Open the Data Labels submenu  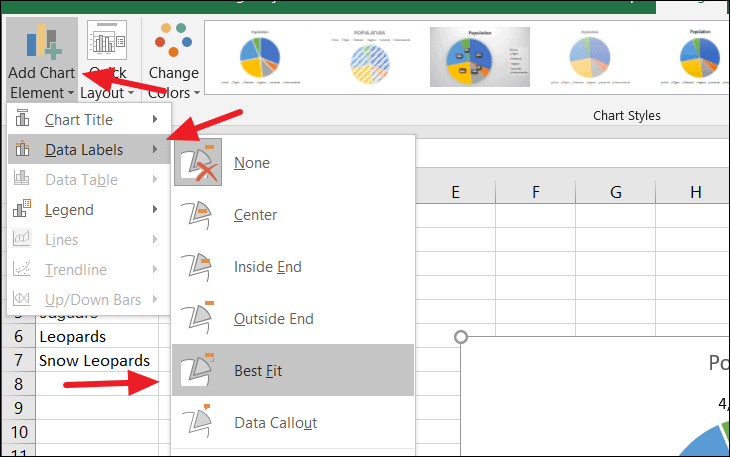tap(88, 149)
